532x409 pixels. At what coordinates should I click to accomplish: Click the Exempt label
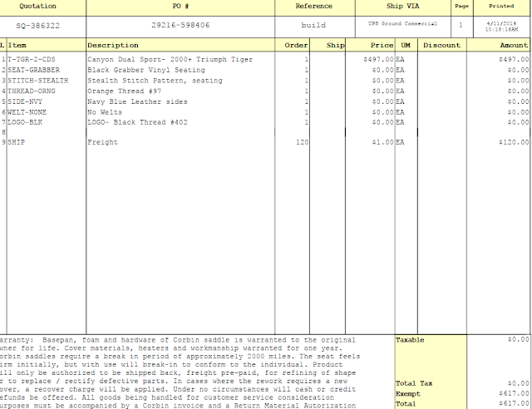pos(408,394)
